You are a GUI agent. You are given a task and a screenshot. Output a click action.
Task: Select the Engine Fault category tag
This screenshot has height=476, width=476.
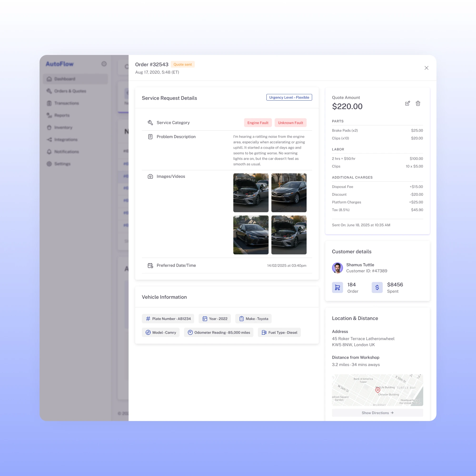[258, 123]
